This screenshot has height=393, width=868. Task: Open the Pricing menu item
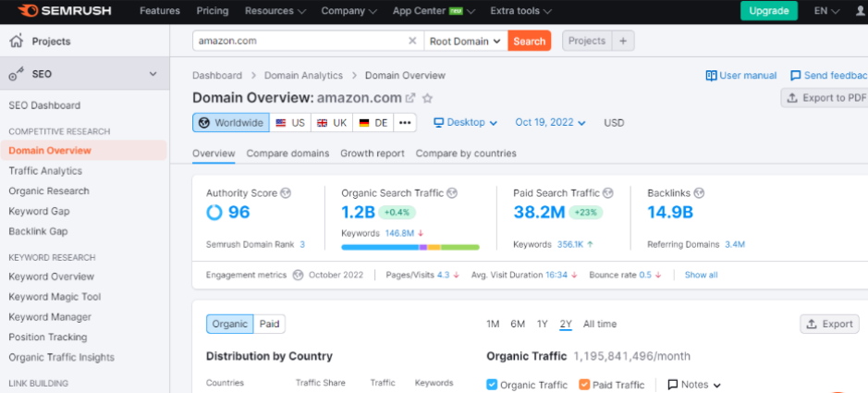(x=213, y=10)
